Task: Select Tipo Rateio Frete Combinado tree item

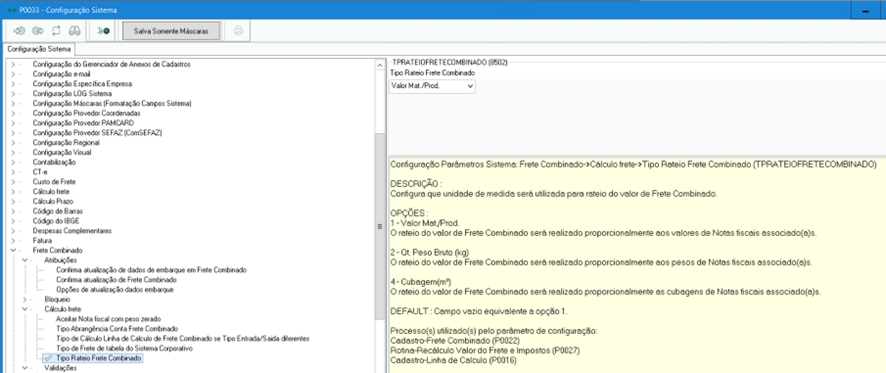Action: pyautogui.click(x=99, y=358)
